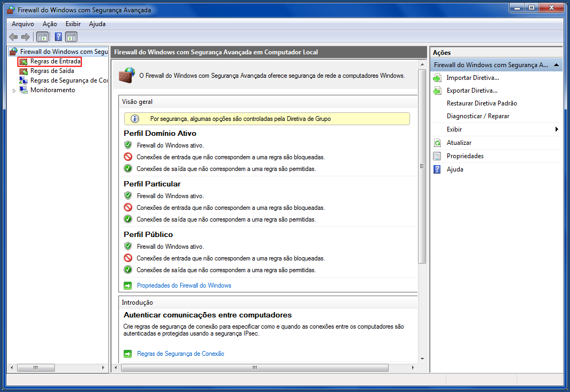The width and height of the screenshot is (570, 392).
Task: Click the tree pane horizontal scrollbar left arrow
Action: click(12, 367)
